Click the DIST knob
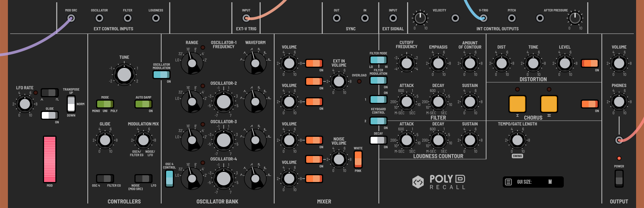 (x=502, y=63)
